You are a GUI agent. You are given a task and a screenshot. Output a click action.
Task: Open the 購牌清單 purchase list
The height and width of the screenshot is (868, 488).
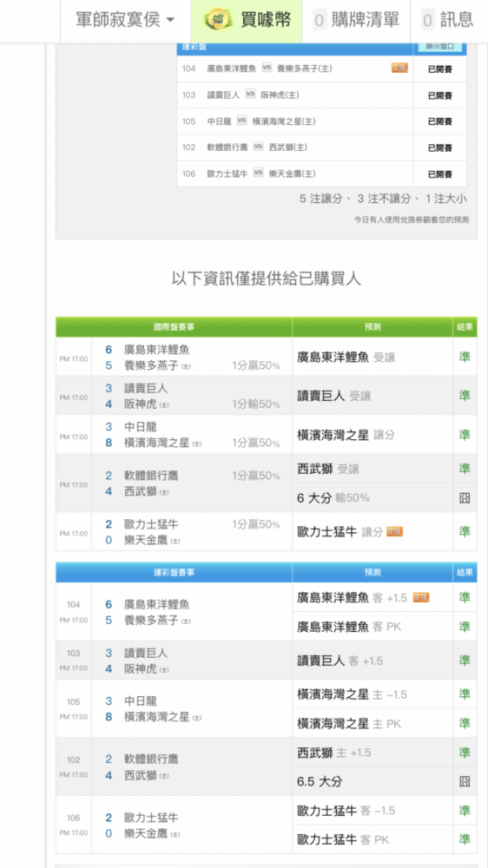(x=356, y=21)
